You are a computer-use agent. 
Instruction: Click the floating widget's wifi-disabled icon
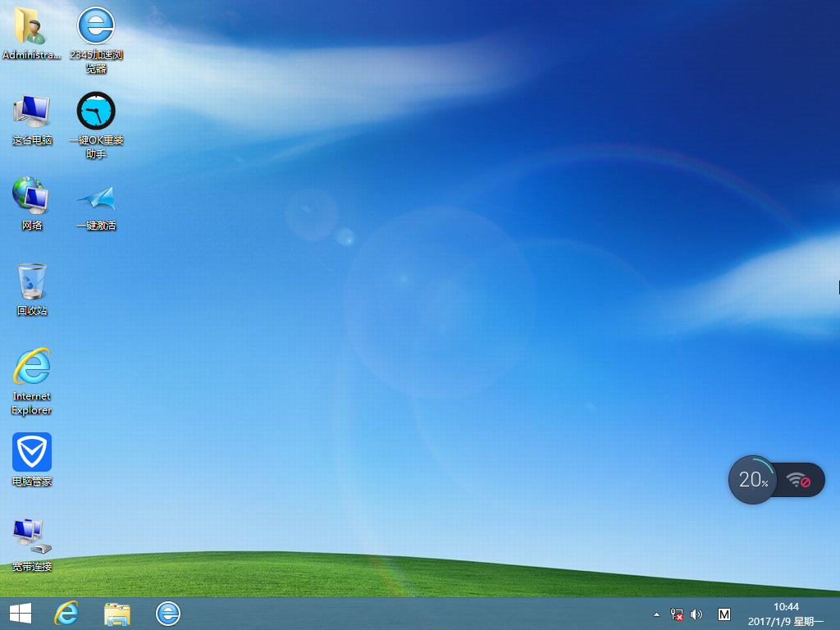coord(798,480)
